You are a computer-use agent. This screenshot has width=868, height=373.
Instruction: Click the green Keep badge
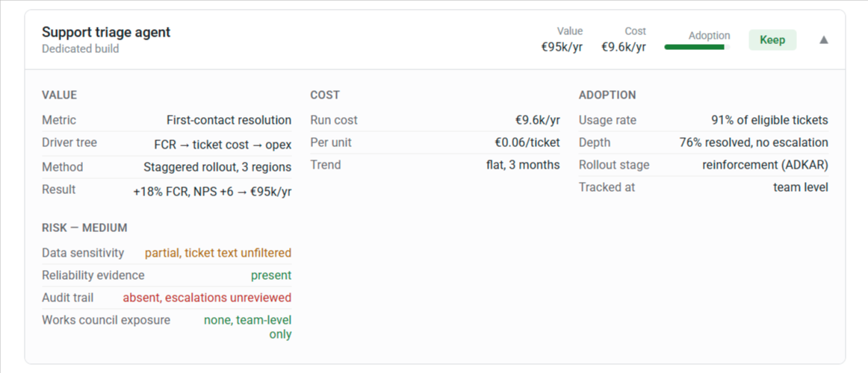pyautogui.click(x=772, y=40)
